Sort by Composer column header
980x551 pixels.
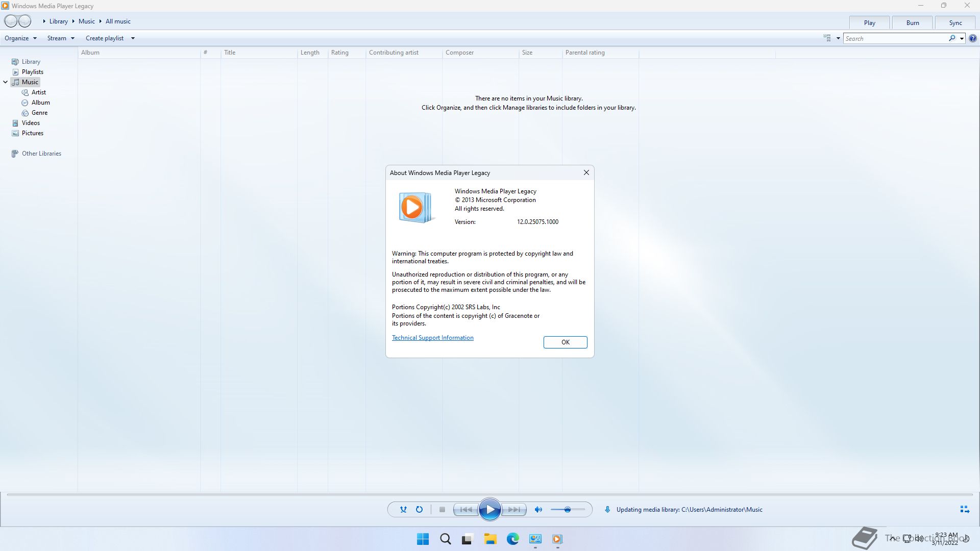coord(481,53)
